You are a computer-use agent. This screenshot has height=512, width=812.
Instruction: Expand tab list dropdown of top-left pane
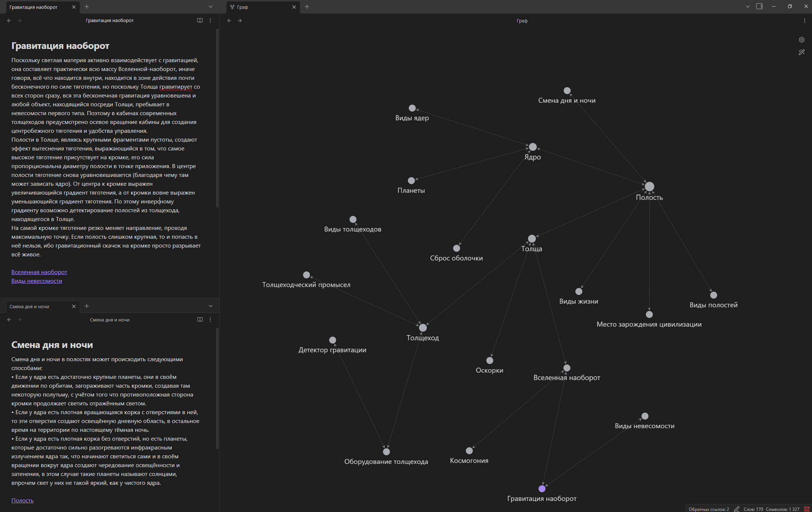tap(211, 7)
